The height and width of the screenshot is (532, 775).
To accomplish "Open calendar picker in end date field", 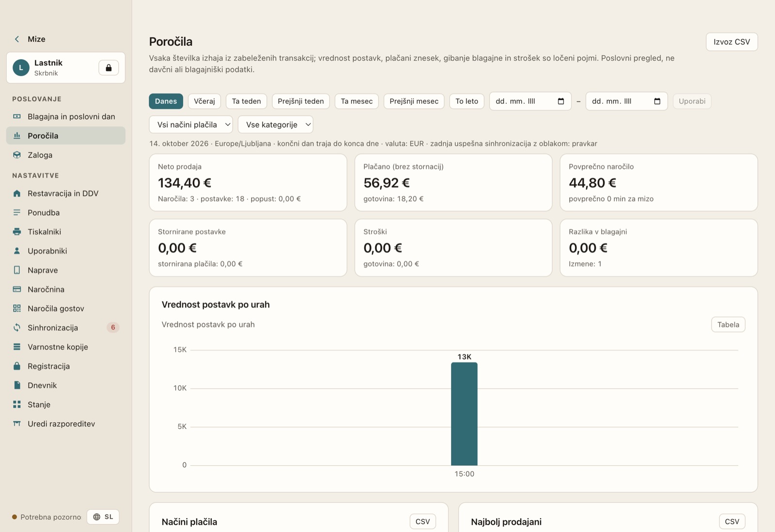I will coord(657,101).
